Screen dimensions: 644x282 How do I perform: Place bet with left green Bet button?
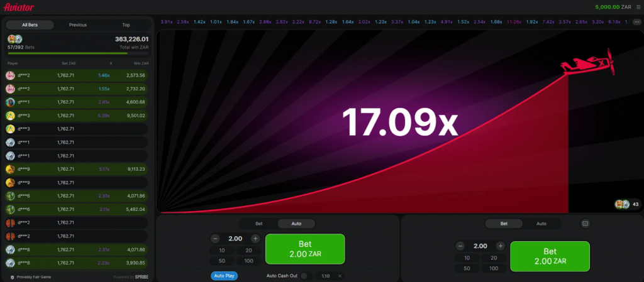click(305, 249)
